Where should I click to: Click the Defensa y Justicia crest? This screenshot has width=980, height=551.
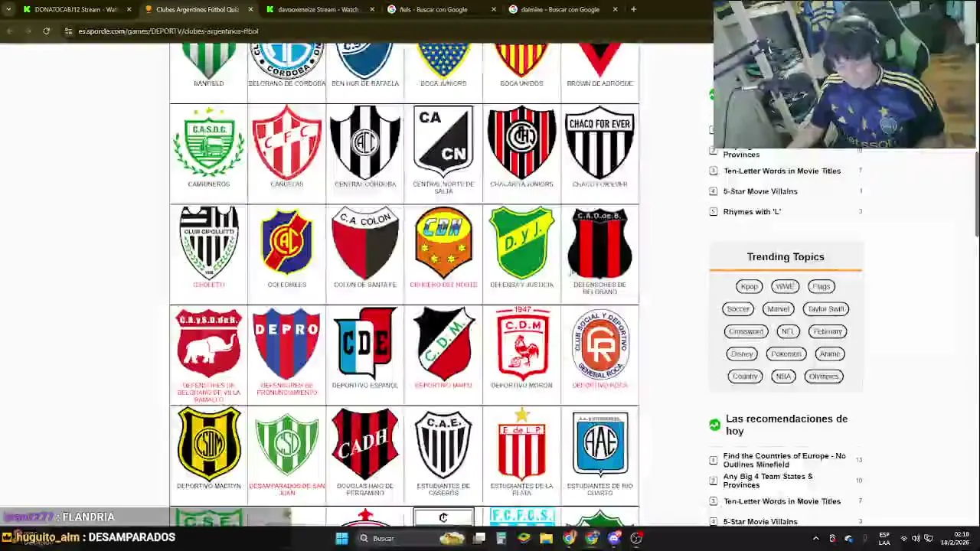click(x=521, y=243)
